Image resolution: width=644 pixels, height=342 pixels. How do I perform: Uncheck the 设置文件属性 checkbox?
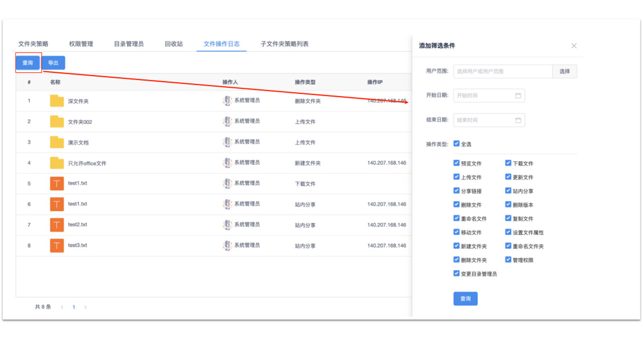(508, 232)
